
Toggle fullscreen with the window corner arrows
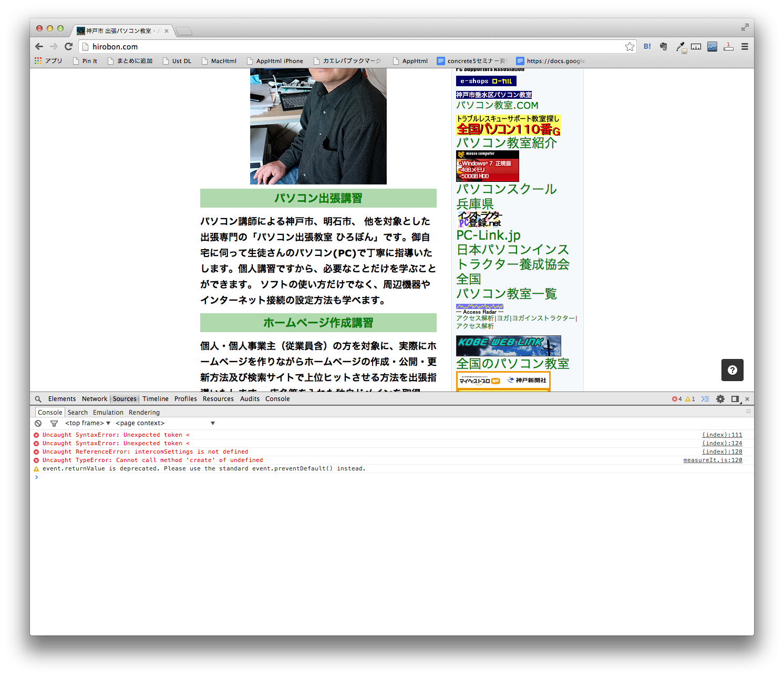click(x=745, y=27)
